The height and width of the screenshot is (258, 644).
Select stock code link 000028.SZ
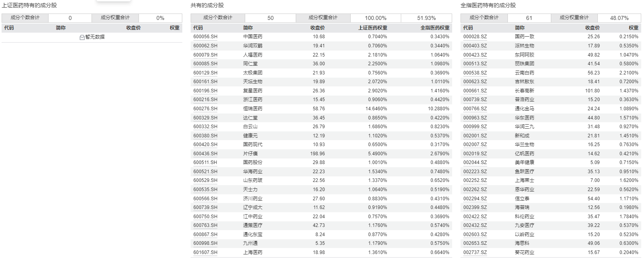[x=475, y=37]
